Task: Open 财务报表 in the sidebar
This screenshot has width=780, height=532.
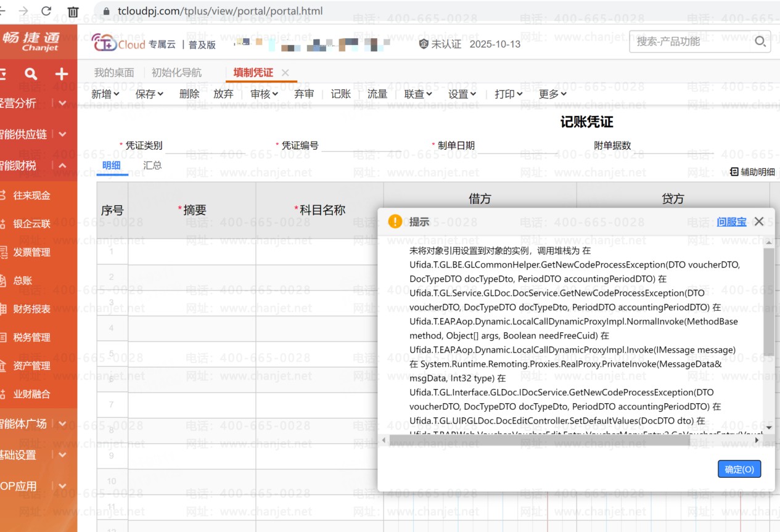Action: pos(31,309)
